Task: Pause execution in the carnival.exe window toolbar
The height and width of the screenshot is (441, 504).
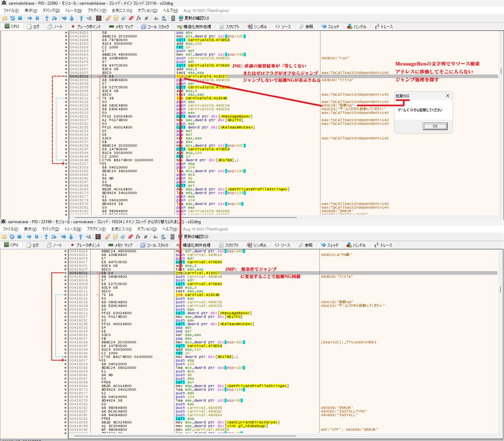Action: coord(36,237)
